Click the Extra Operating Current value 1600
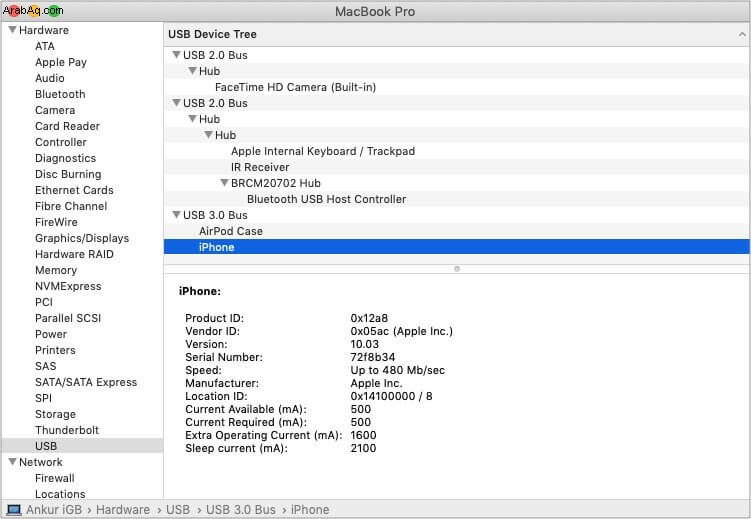This screenshot has height=519, width=751. click(363, 435)
